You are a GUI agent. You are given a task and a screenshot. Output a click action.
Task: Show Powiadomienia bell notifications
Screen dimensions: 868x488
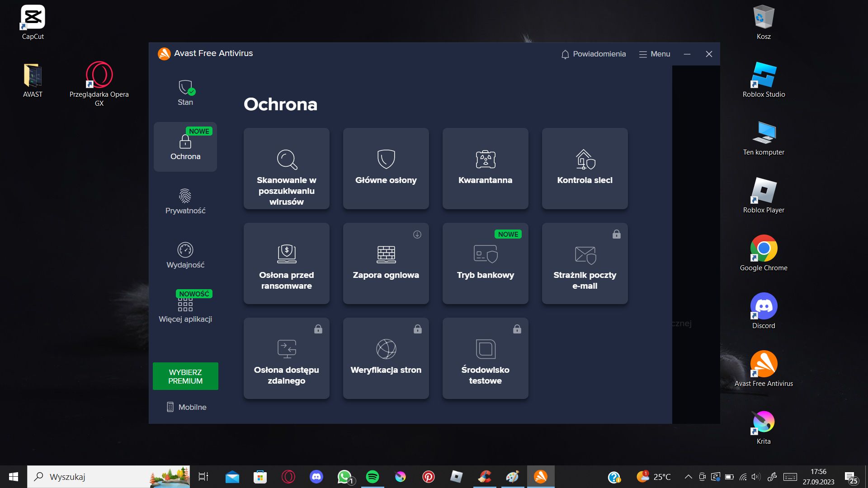pos(593,54)
